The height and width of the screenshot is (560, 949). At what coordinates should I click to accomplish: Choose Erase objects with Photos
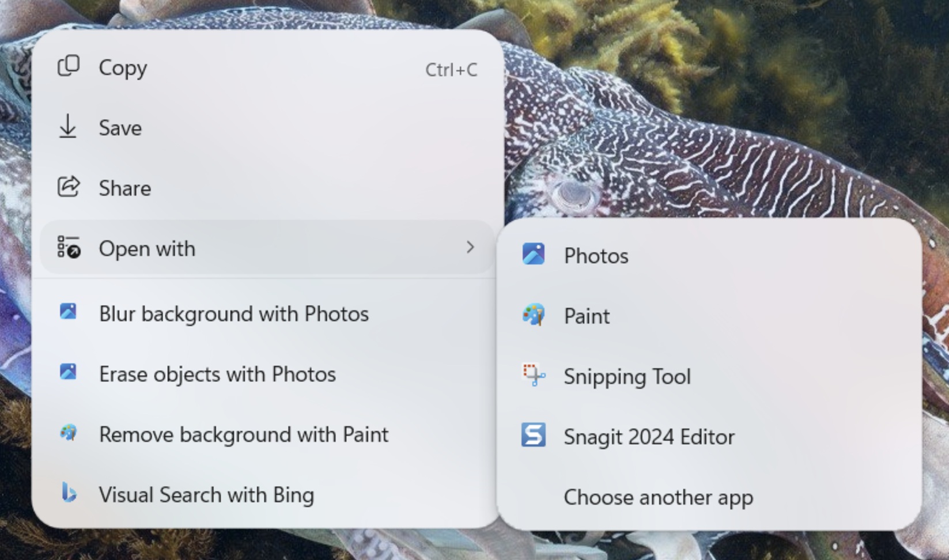267,374
